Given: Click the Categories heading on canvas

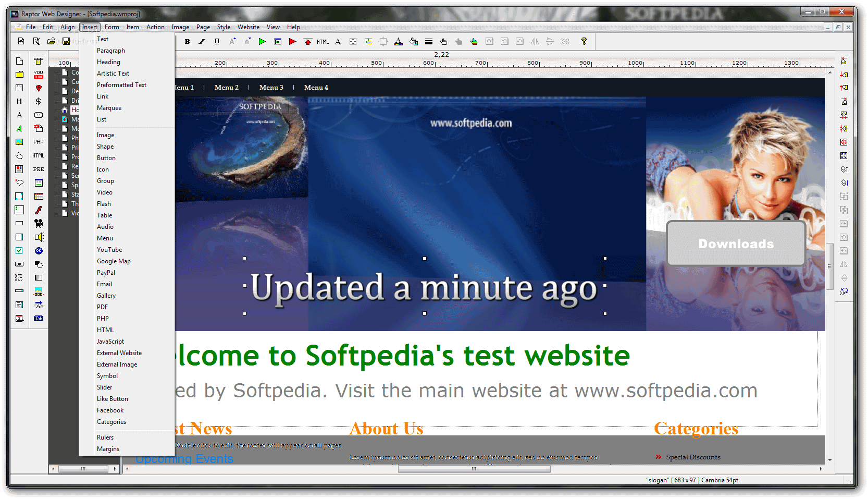Looking at the screenshot, I should point(696,429).
